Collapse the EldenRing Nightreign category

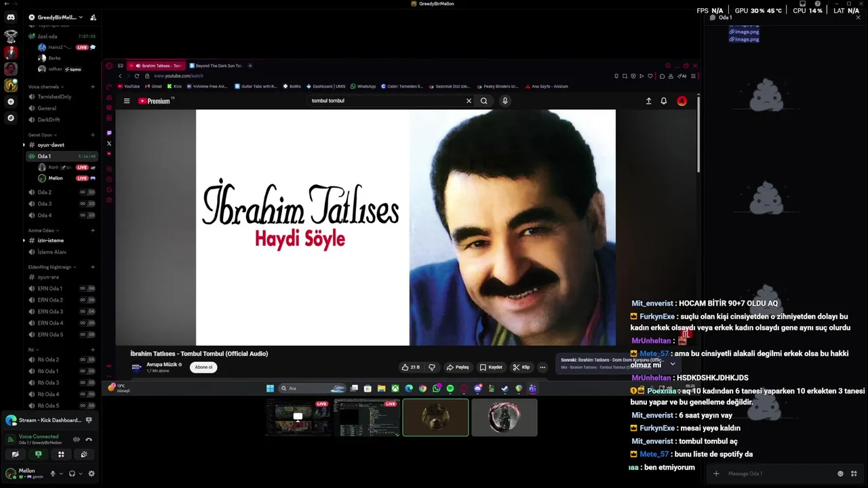pos(52,267)
